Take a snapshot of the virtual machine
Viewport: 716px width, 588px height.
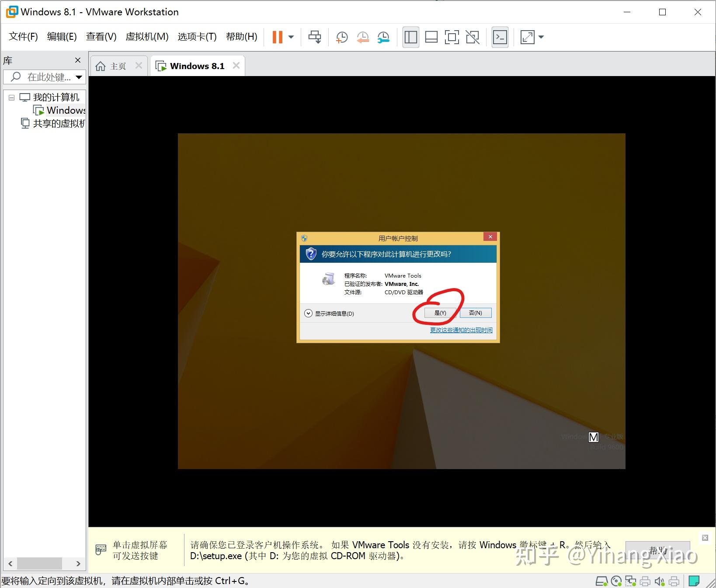(x=341, y=37)
